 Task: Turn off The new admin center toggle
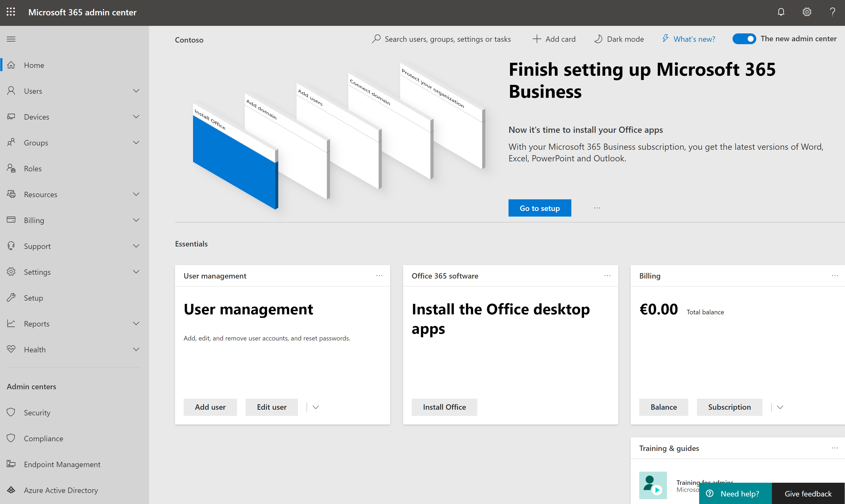[744, 39]
